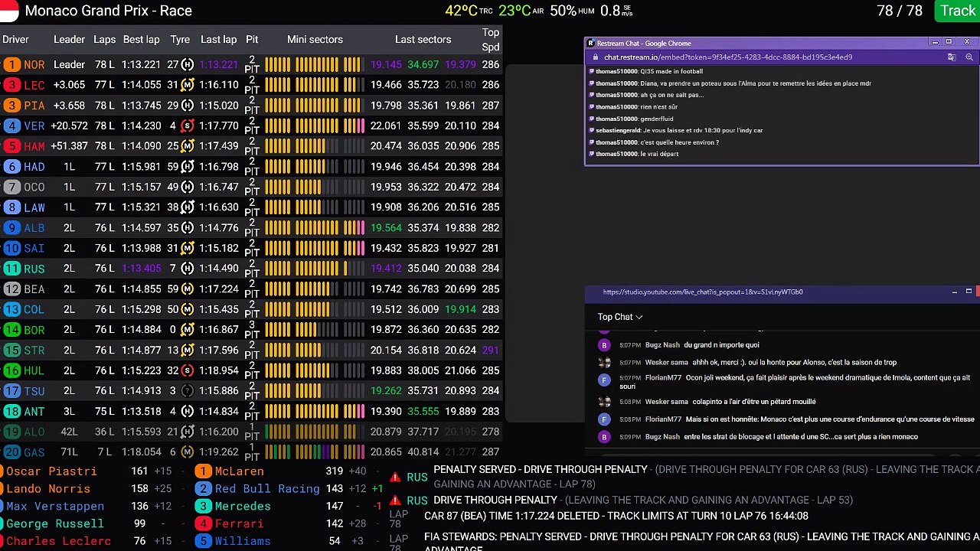Click the green Track status button
Screen dimensions: 980x551
point(957,11)
